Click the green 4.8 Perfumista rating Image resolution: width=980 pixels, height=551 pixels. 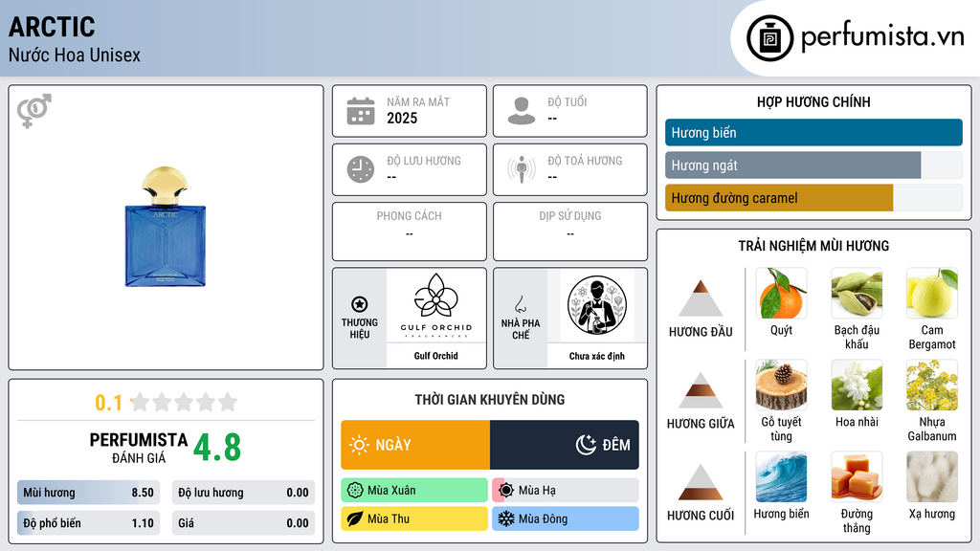coord(217,447)
